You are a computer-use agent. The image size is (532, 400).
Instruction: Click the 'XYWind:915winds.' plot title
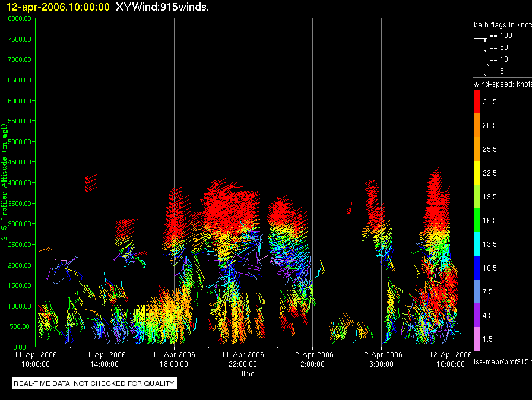[x=162, y=7]
